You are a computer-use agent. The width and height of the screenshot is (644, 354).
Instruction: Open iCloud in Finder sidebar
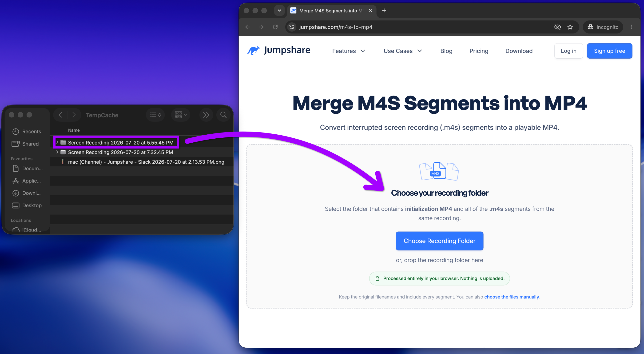(x=27, y=230)
